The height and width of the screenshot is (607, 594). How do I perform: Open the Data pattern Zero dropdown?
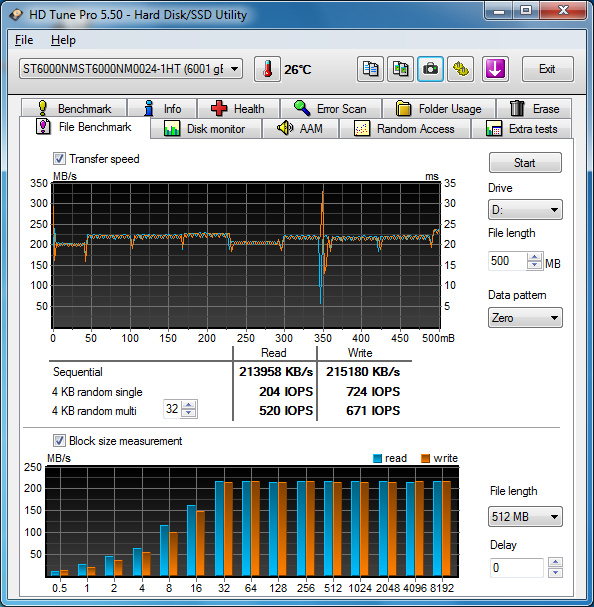pyautogui.click(x=525, y=318)
